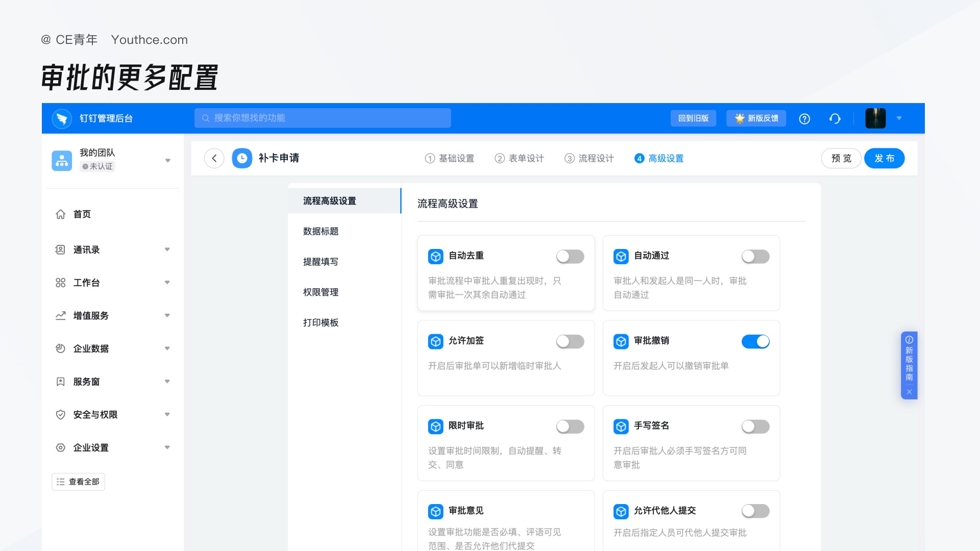Expand the 服务窗 menu arrow
The height and width of the screenshot is (551, 980).
tap(167, 382)
